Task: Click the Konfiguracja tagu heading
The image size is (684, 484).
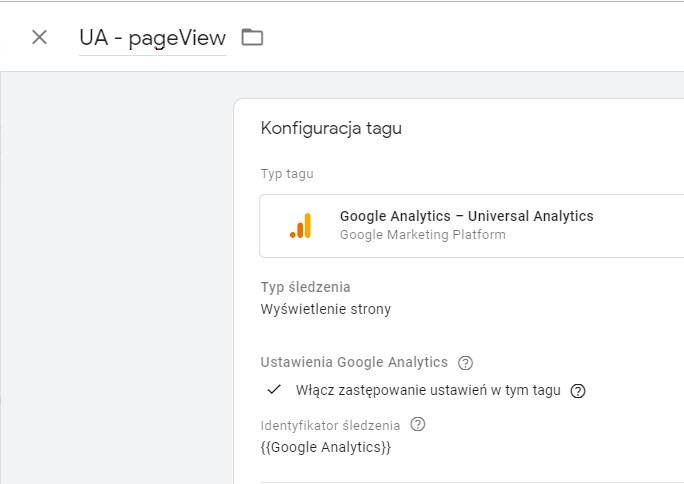Action: [331, 128]
